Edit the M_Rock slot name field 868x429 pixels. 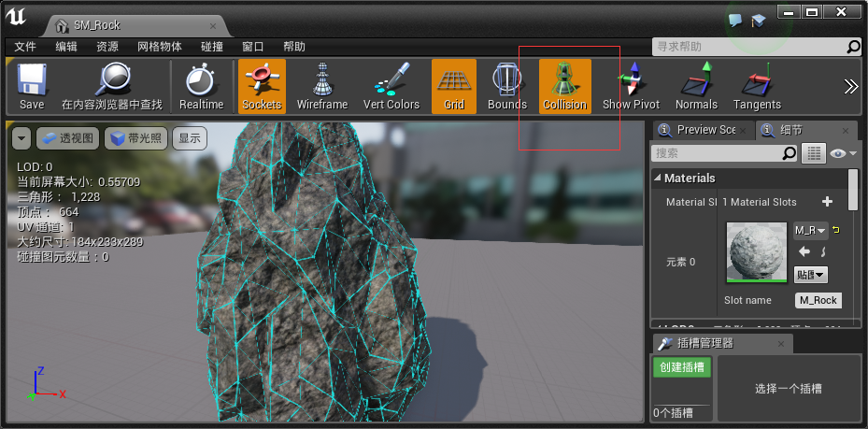coord(818,300)
